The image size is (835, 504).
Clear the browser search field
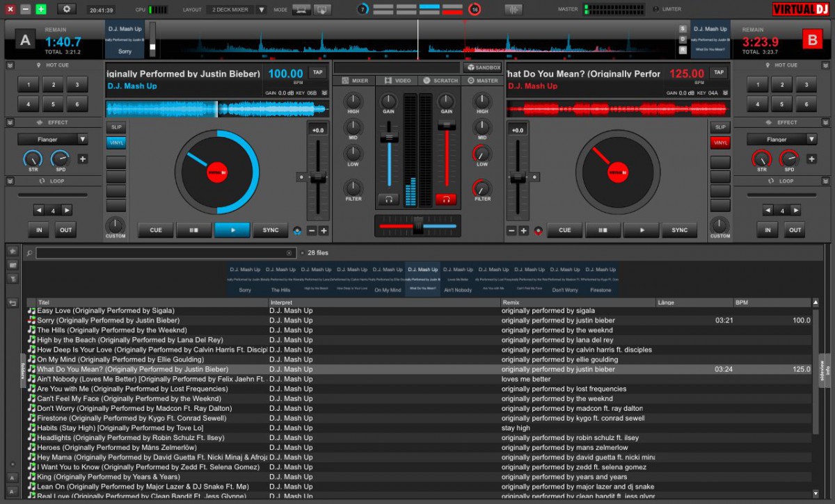(x=289, y=253)
